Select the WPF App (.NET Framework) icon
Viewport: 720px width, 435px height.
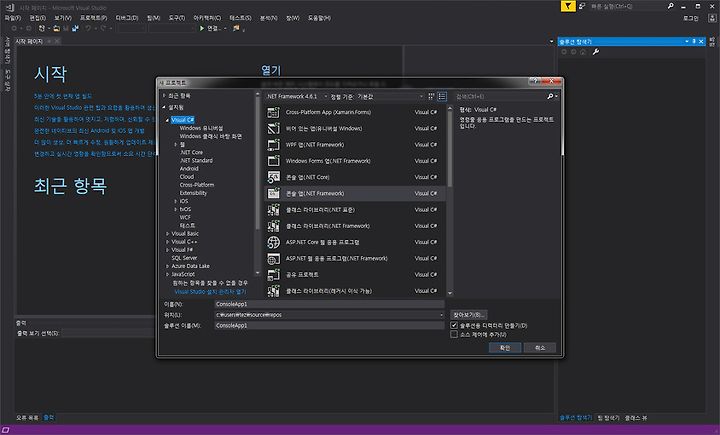[x=274, y=145]
